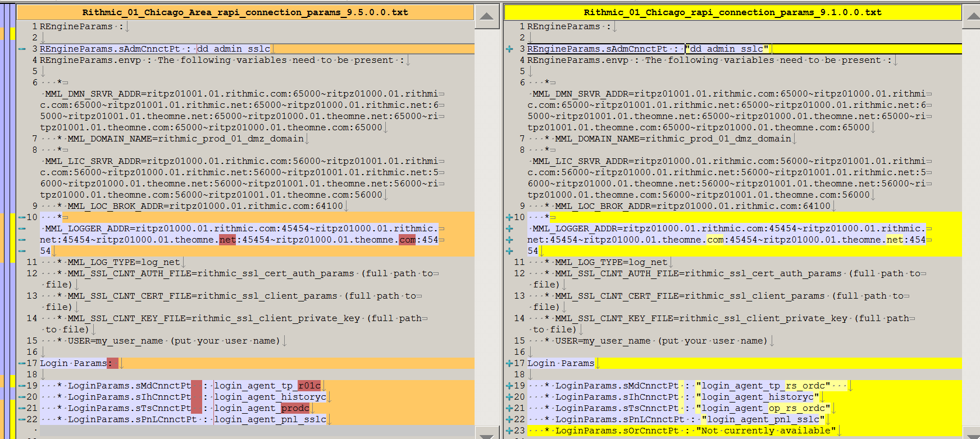Click the left pane scroll-up arrow
Viewport: 980px width, 439px height.
pyautogui.click(x=487, y=16)
